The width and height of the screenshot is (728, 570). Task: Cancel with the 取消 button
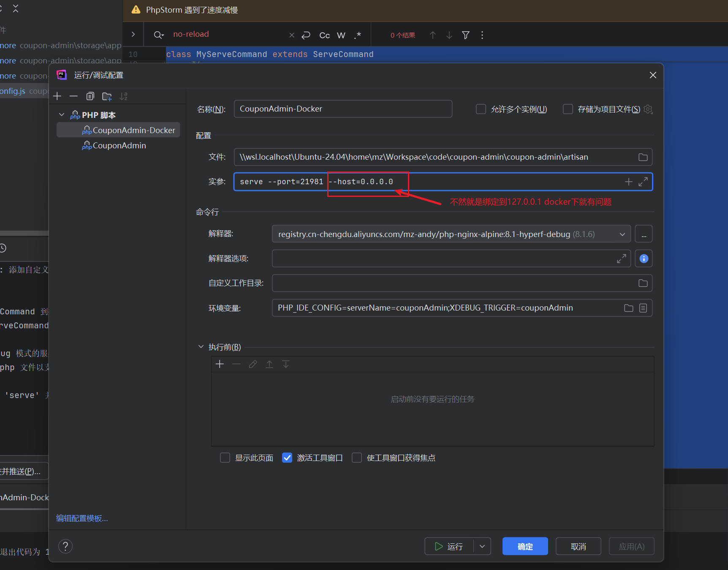tap(578, 546)
